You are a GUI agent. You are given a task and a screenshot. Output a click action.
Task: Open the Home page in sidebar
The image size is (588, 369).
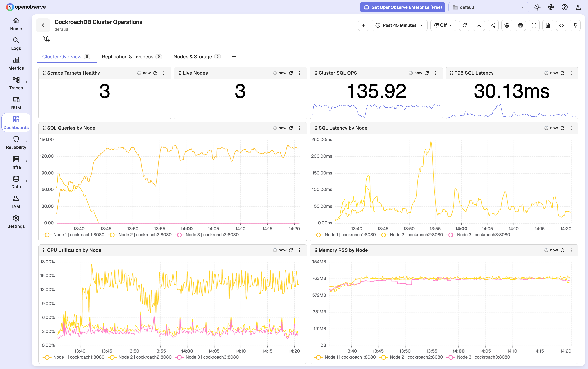tap(16, 24)
